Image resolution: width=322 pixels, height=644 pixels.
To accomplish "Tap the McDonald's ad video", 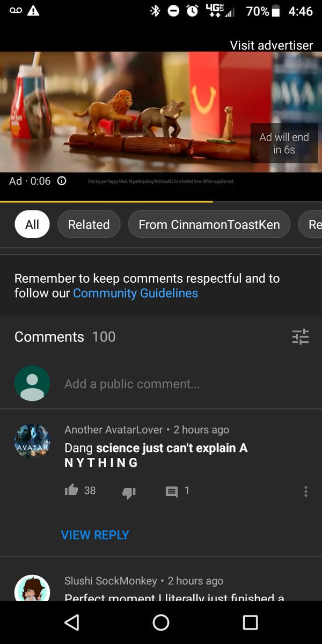I will point(161,112).
